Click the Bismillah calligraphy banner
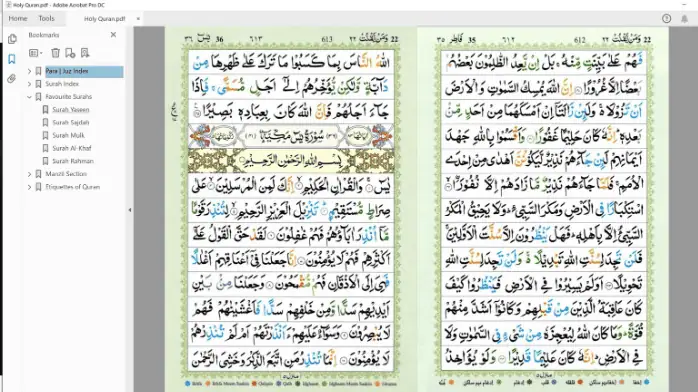The image size is (698, 392). 292,161
